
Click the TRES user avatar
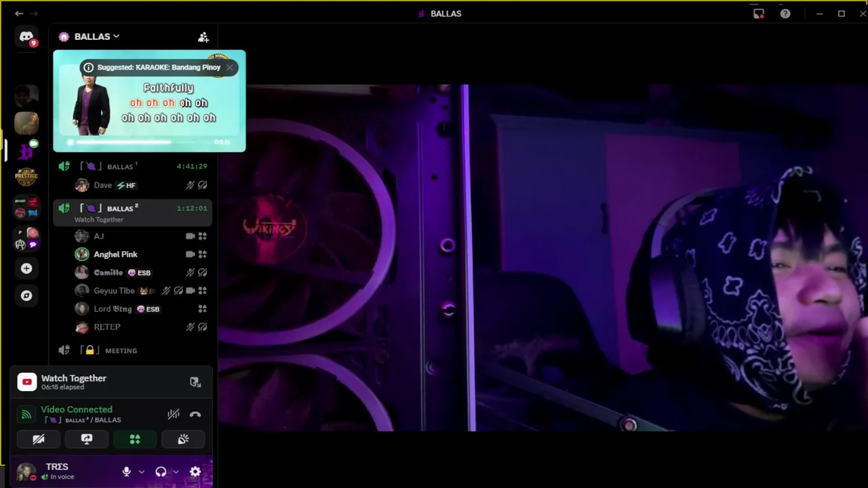point(26,472)
